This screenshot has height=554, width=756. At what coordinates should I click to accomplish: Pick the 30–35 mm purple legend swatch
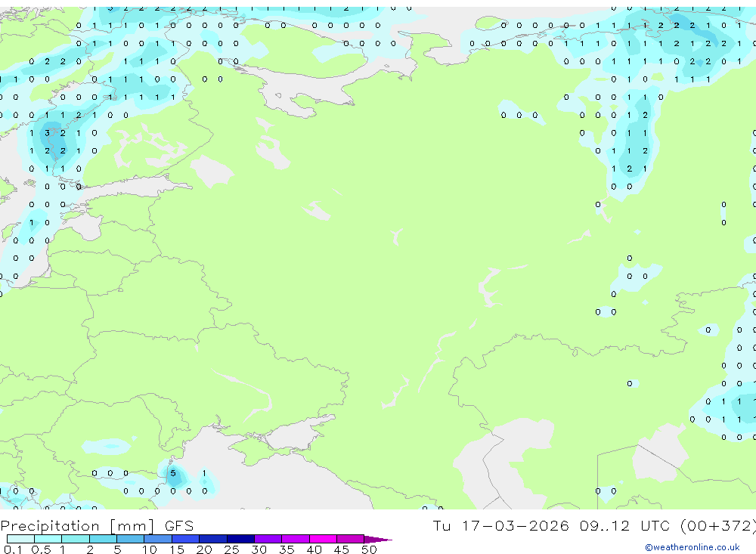tap(268, 539)
